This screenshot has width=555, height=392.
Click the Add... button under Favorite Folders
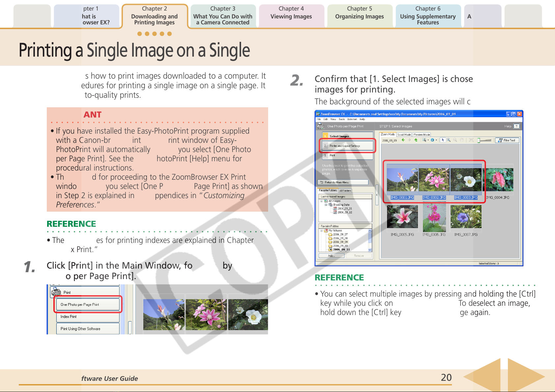pos(331,256)
